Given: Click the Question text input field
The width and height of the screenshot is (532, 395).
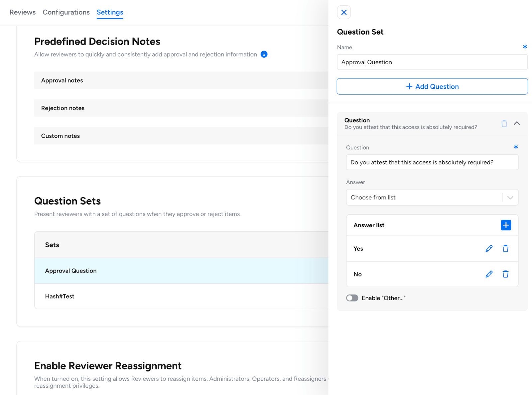Looking at the screenshot, I should point(432,162).
